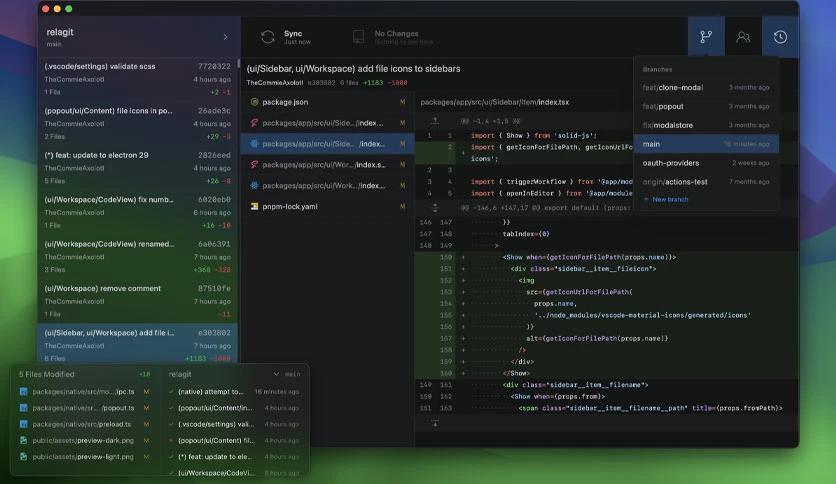The width and height of the screenshot is (836, 484).
Task: Click the pnpm-lock.yaml file icon
Action: [254, 206]
